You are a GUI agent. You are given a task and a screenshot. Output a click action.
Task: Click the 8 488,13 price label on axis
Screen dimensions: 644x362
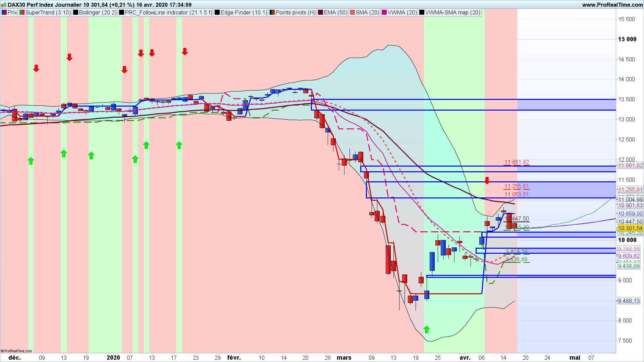(x=629, y=301)
